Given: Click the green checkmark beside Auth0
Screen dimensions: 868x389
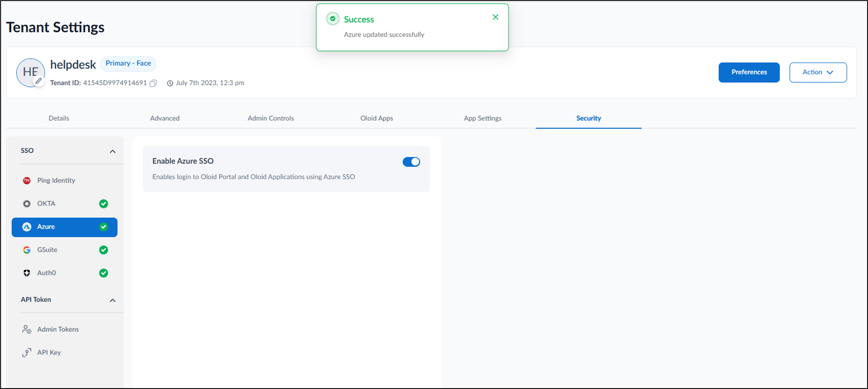Looking at the screenshot, I should [104, 273].
